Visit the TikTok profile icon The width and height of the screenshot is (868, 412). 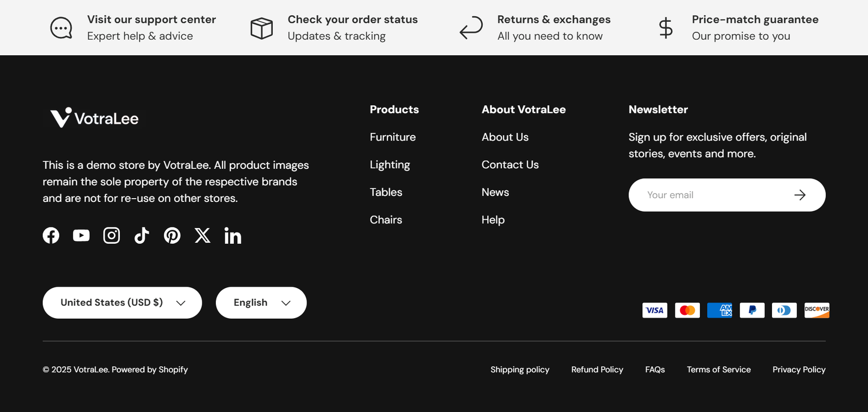[142, 236]
